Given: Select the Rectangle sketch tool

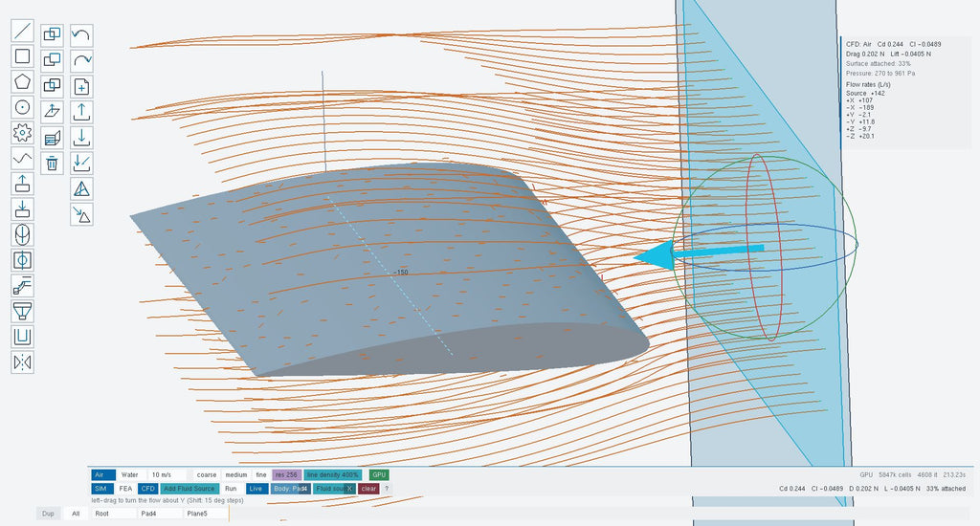Looking at the screenshot, I should click(23, 56).
